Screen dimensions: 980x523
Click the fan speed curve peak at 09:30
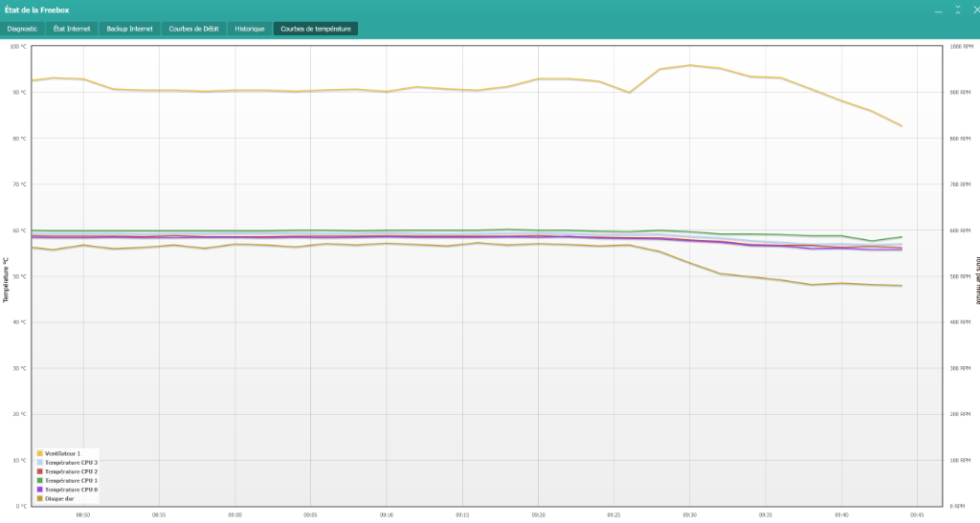pyautogui.click(x=689, y=66)
